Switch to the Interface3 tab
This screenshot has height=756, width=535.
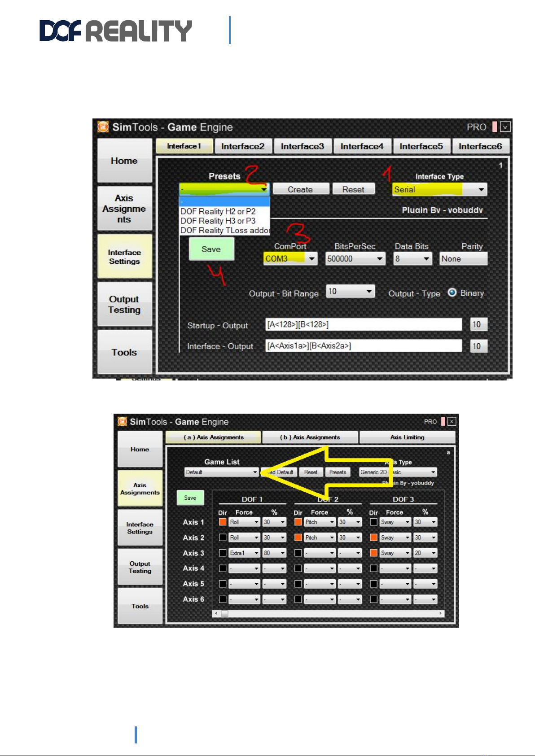(302, 146)
